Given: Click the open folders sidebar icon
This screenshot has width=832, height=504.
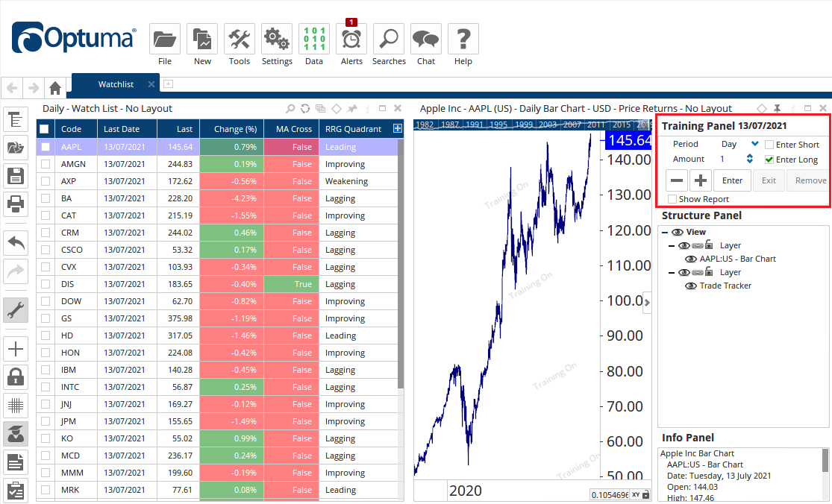Looking at the screenshot, I should click(x=16, y=148).
